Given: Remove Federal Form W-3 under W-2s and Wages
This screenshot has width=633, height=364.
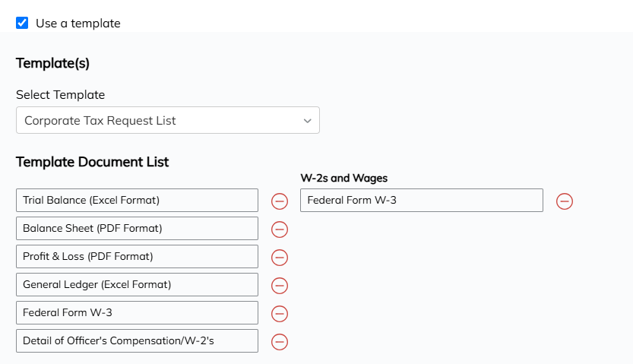Looking at the screenshot, I should [565, 201].
